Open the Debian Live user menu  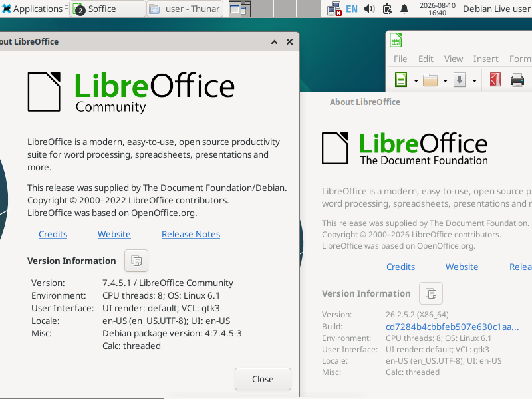click(x=497, y=9)
